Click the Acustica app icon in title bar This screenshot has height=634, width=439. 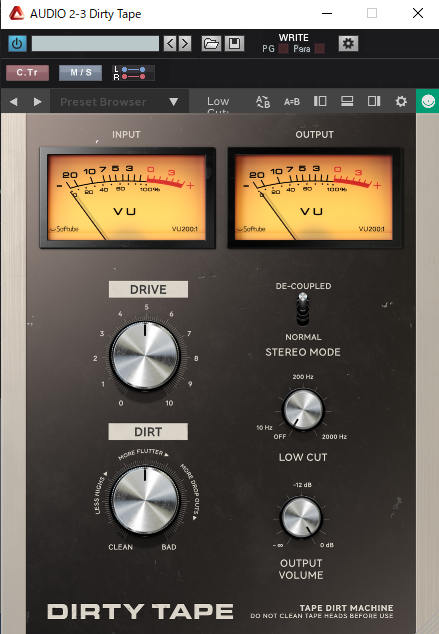pos(17,13)
